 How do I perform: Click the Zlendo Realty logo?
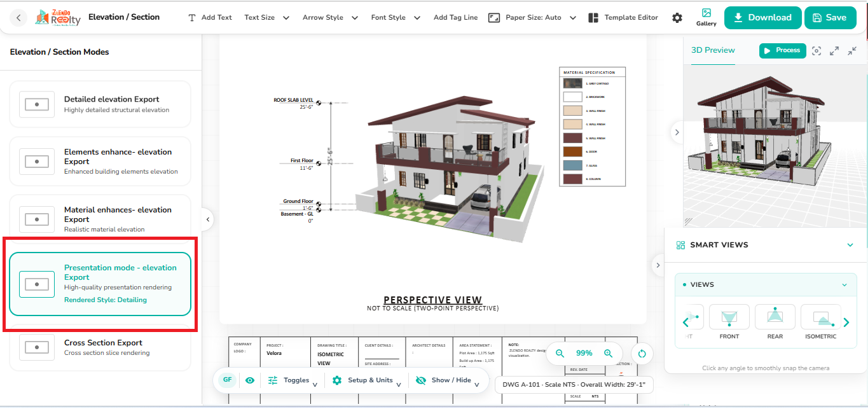58,17
